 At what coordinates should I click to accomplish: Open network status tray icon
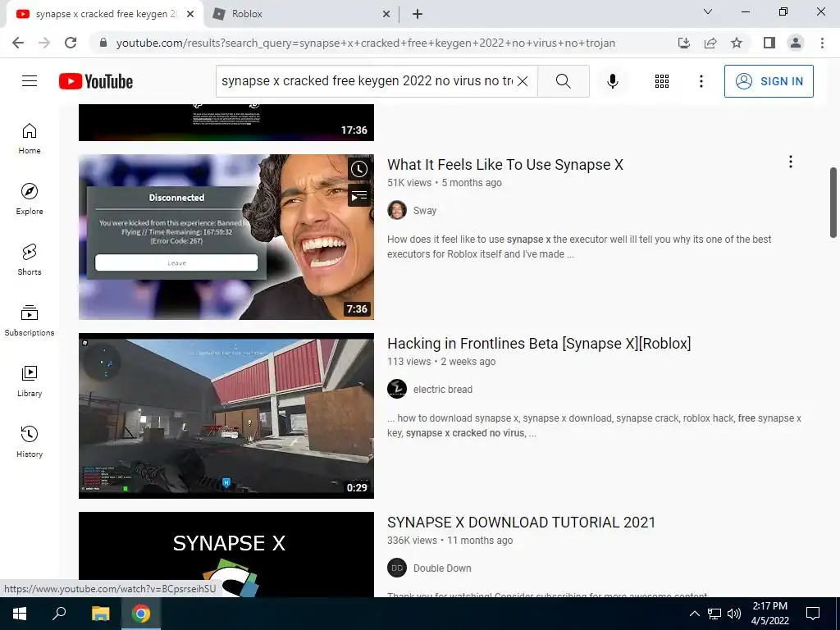tap(714, 614)
